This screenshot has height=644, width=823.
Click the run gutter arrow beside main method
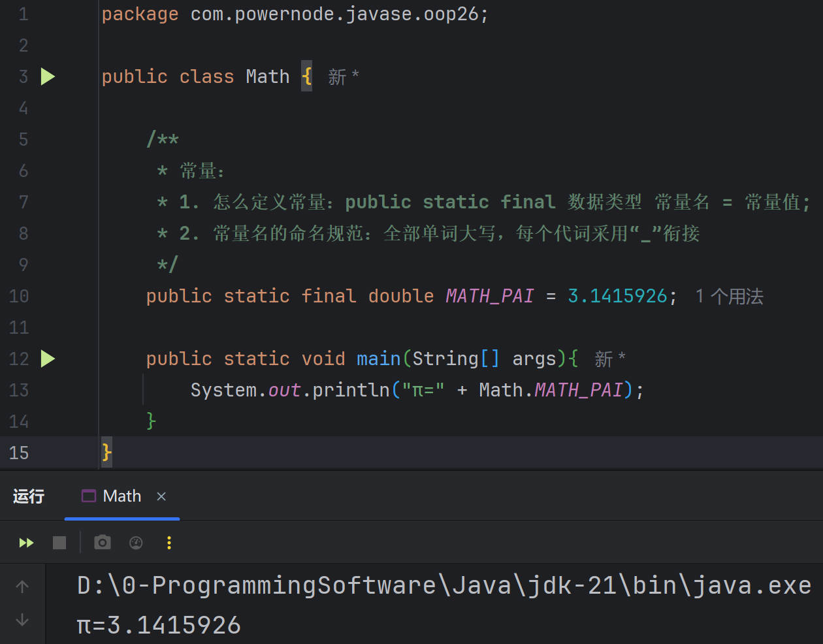pos(48,359)
